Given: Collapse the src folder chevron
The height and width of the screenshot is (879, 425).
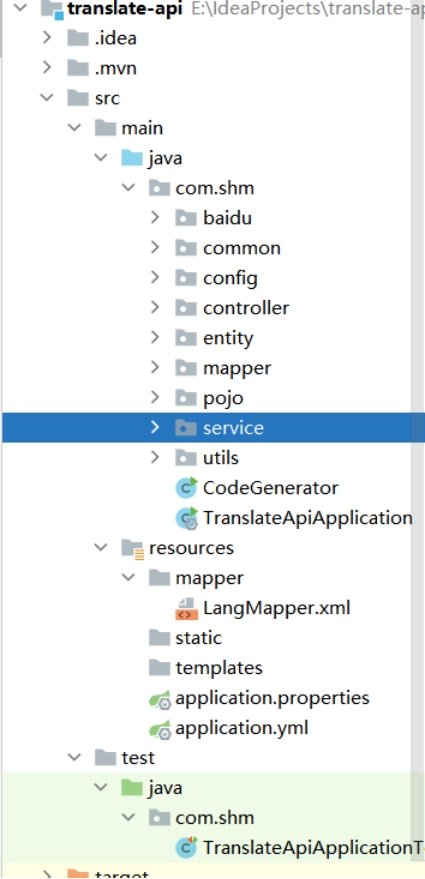Looking at the screenshot, I should 47,98.
